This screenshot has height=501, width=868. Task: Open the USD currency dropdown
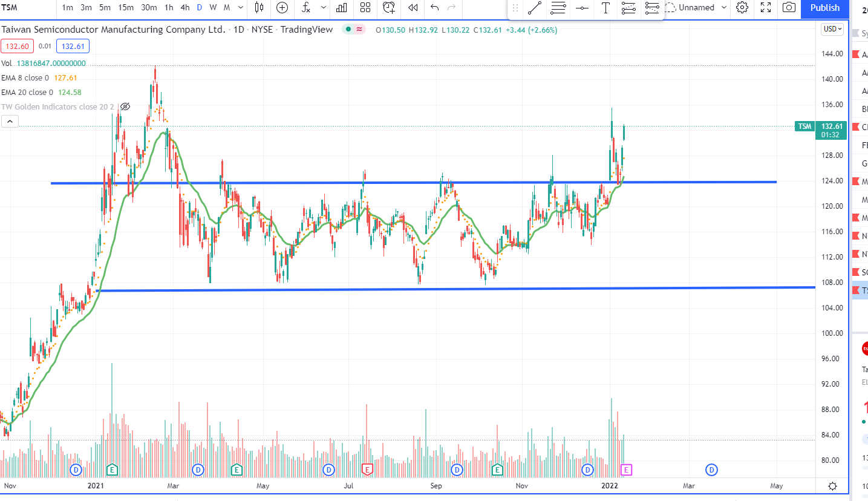pos(831,28)
